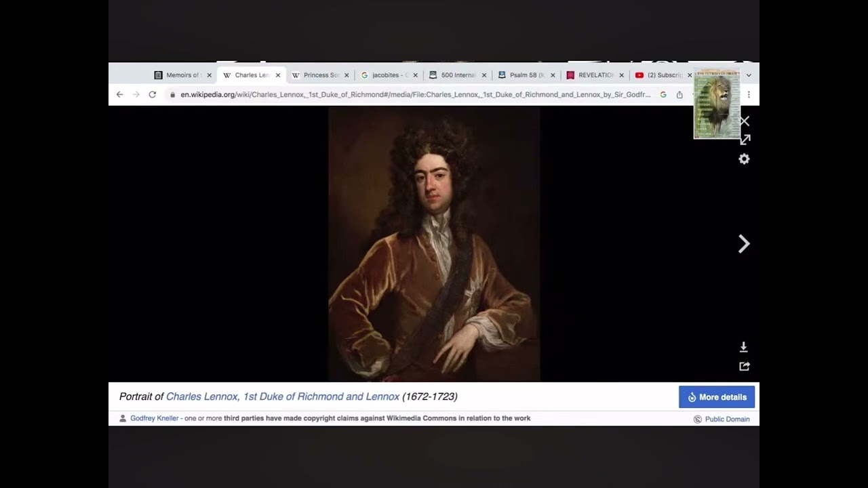Switch to the jacobites Google tab
The height and width of the screenshot is (488, 868).
pyautogui.click(x=389, y=75)
